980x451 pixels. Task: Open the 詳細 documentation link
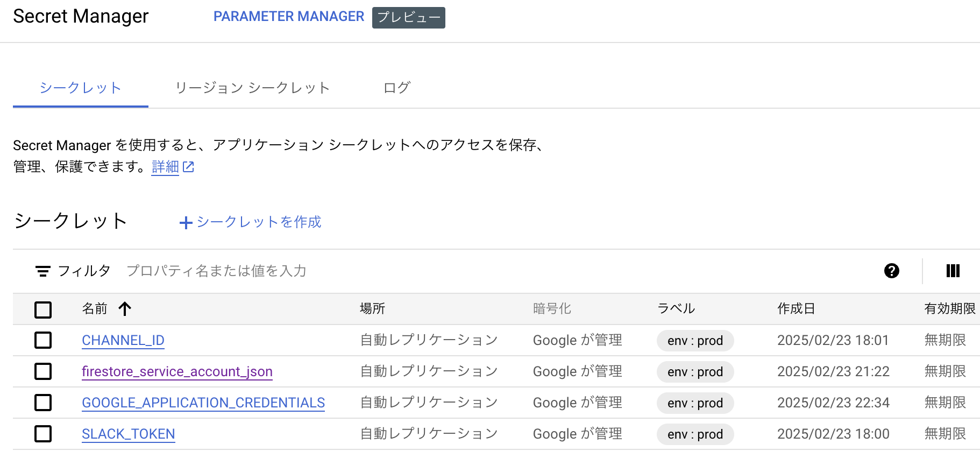point(165,167)
